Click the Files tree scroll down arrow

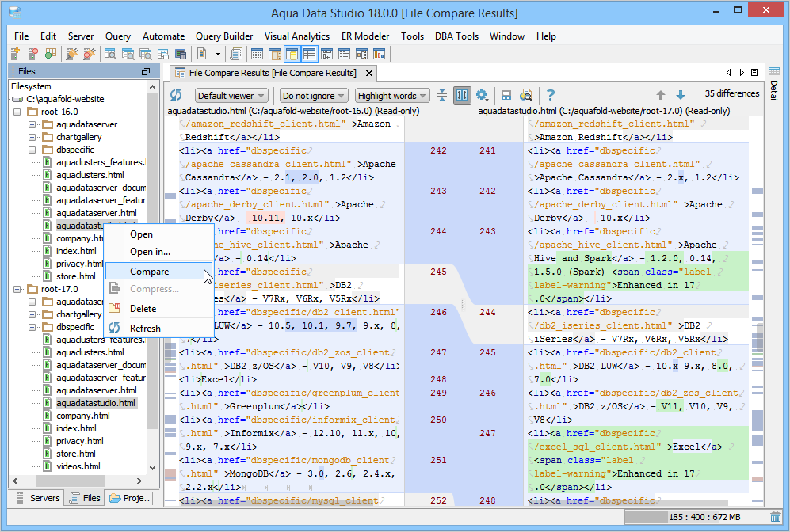point(153,468)
